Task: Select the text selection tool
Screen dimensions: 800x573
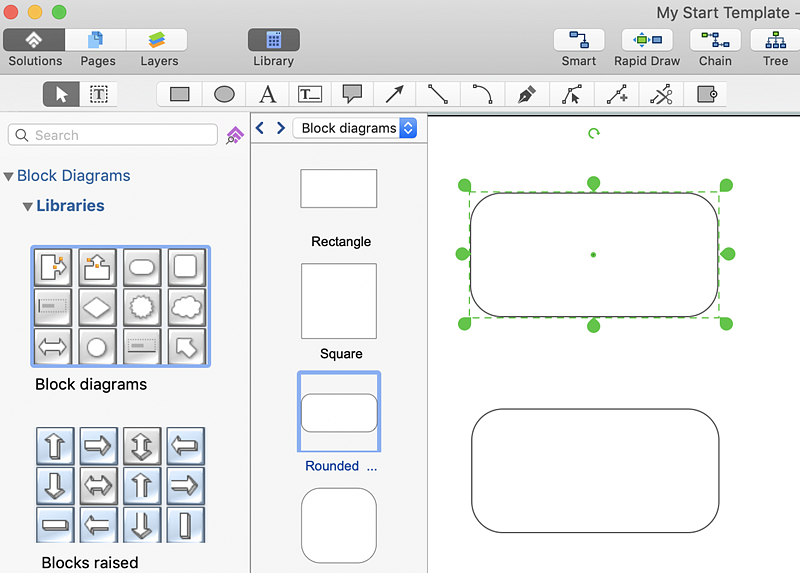Action: pos(98,94)
